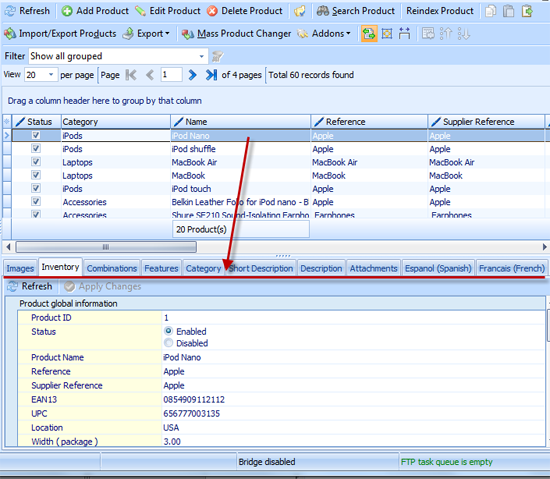This screenshot has height=479, width=550.
Task: Open the per page view count dropdown
Action: 41,75
